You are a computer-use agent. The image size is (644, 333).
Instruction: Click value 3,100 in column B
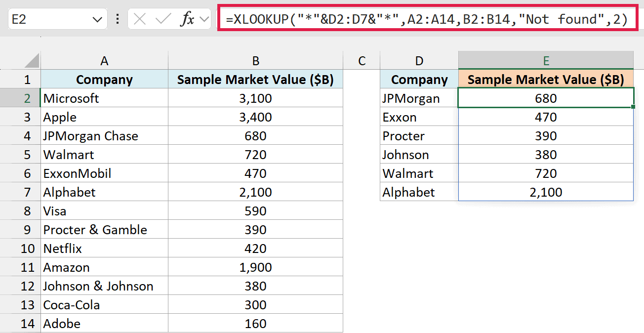pos(255,98)
